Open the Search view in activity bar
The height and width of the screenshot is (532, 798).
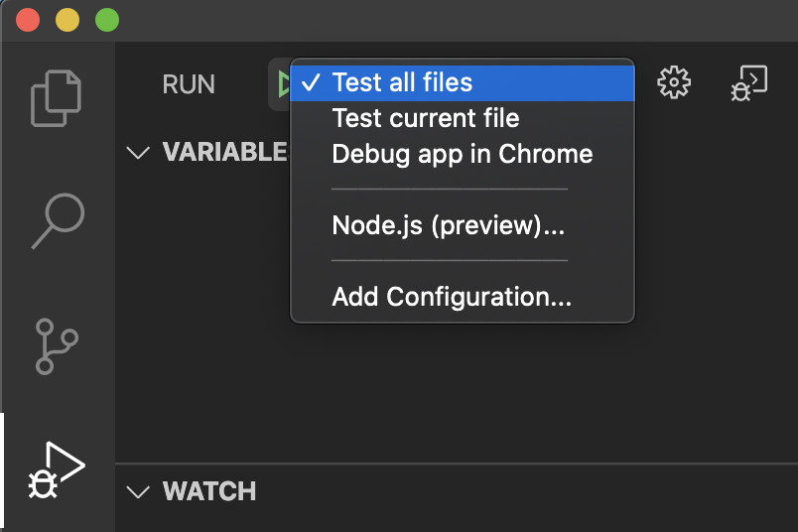point(58,220)
